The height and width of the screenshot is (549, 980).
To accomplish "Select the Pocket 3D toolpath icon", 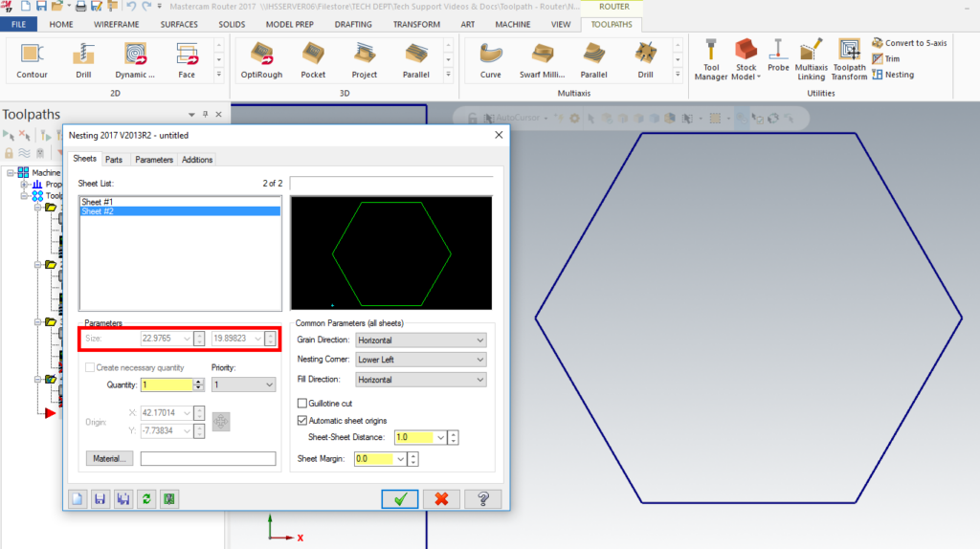I will click(313, 60).
